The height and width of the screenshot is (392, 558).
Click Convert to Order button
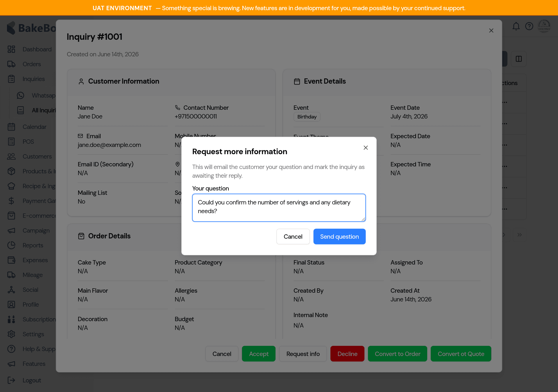coord(398,354)
